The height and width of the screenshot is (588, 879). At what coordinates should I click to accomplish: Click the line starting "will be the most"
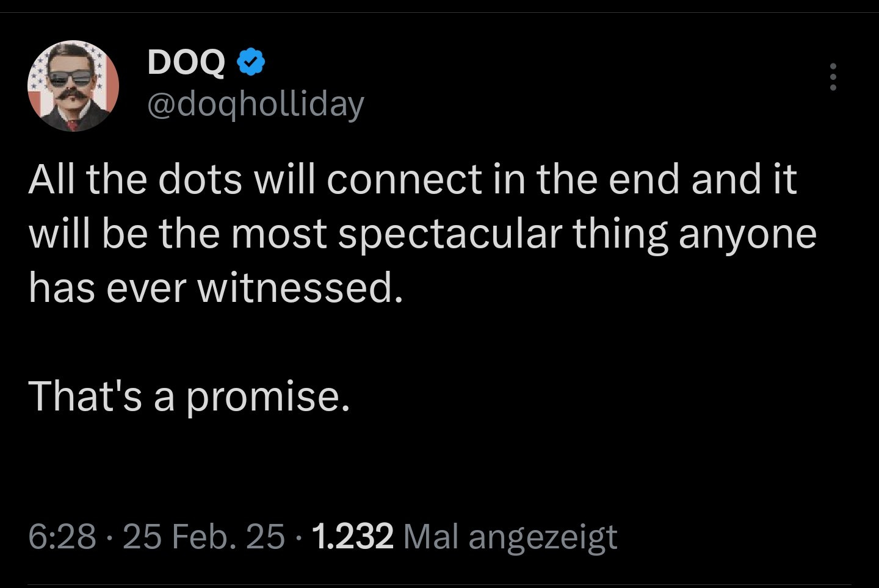[x=422, y=234]
